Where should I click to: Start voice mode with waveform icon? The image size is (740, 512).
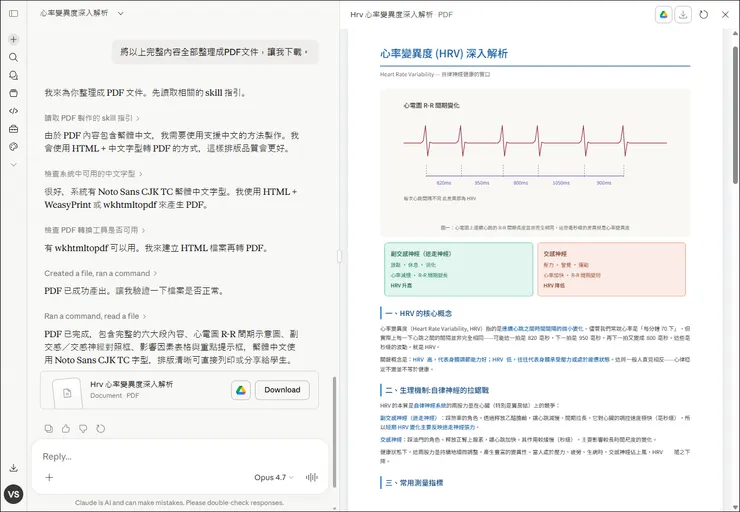tap(311, 478)
